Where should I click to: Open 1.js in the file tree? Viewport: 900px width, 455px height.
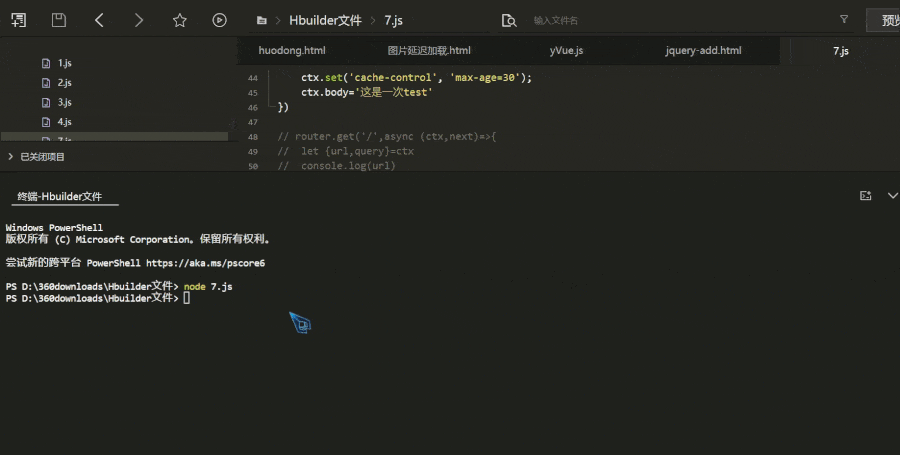tap(64, 63)
